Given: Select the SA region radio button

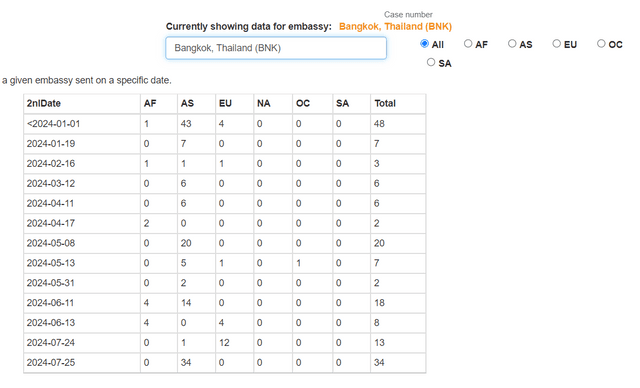Looking at the screenshot, I should pyautogui.click(x=431, y=62).
